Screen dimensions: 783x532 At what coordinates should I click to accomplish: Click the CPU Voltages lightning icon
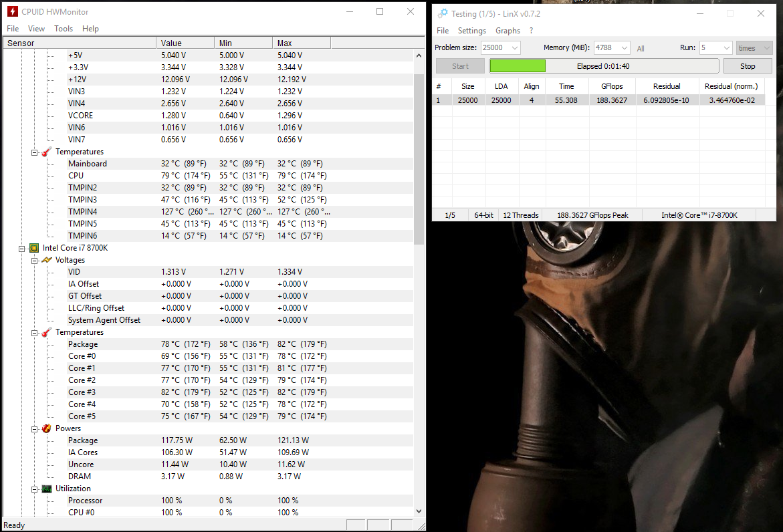pyautogui.click(x=46, y=260)
